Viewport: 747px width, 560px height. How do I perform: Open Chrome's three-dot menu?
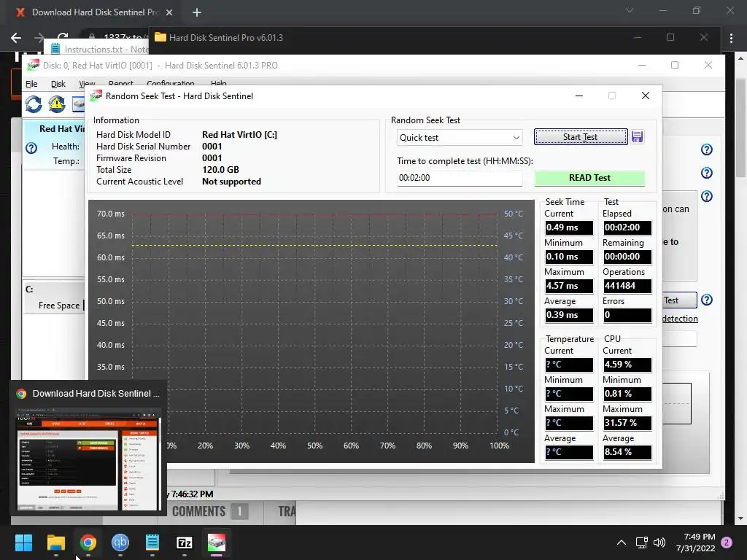731,38
